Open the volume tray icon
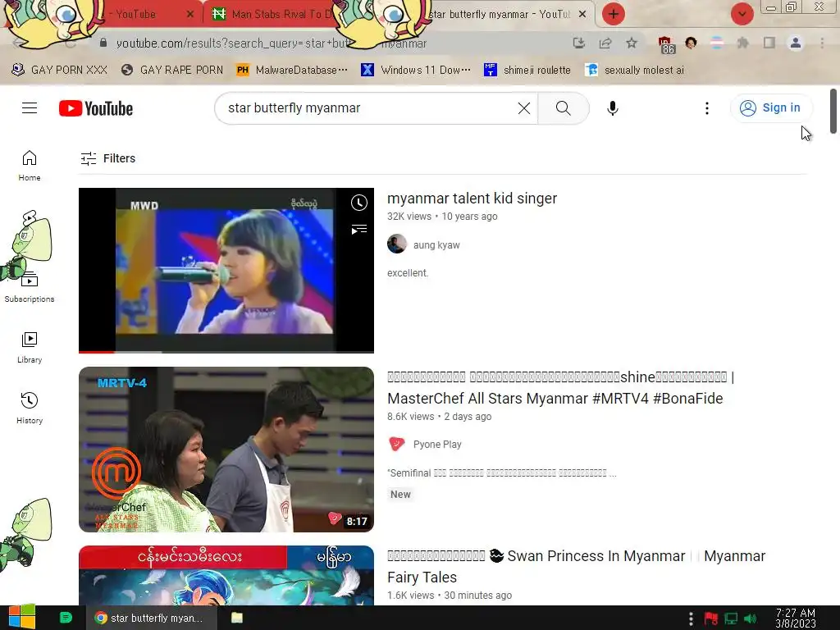Viewport: 840px width, 630px height. tap(751, 619)
